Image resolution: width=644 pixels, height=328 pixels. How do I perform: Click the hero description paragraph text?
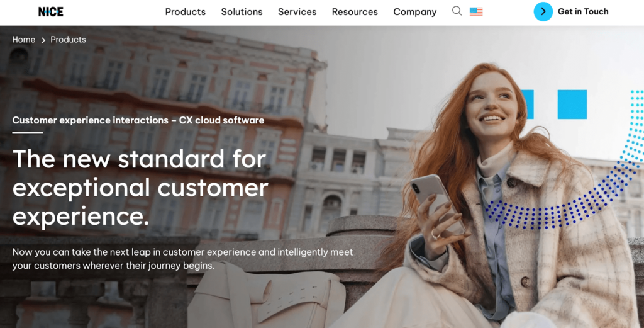(x=183, y=259)
